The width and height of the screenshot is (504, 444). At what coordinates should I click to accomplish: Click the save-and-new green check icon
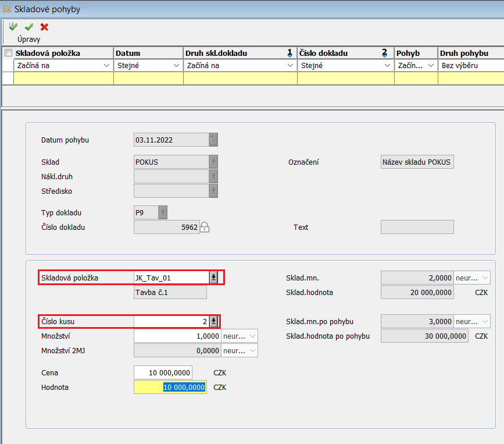(x=13, y=27)
